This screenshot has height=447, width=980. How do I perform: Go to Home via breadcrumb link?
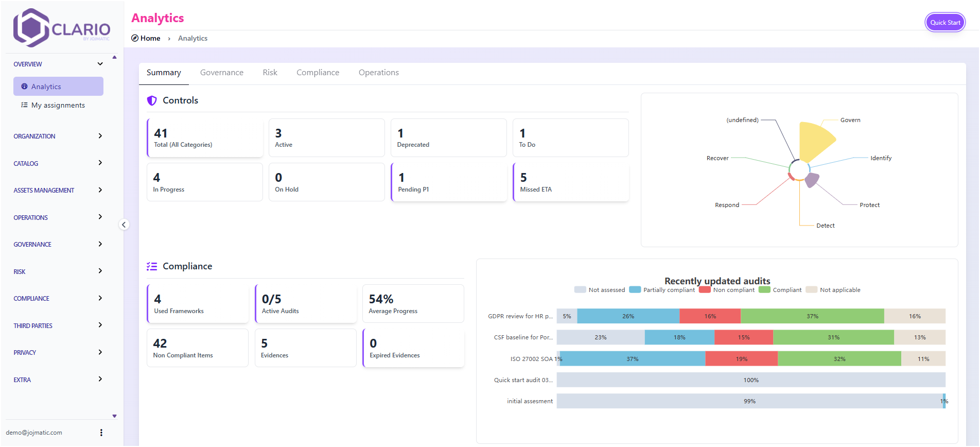tap(150, 38)
